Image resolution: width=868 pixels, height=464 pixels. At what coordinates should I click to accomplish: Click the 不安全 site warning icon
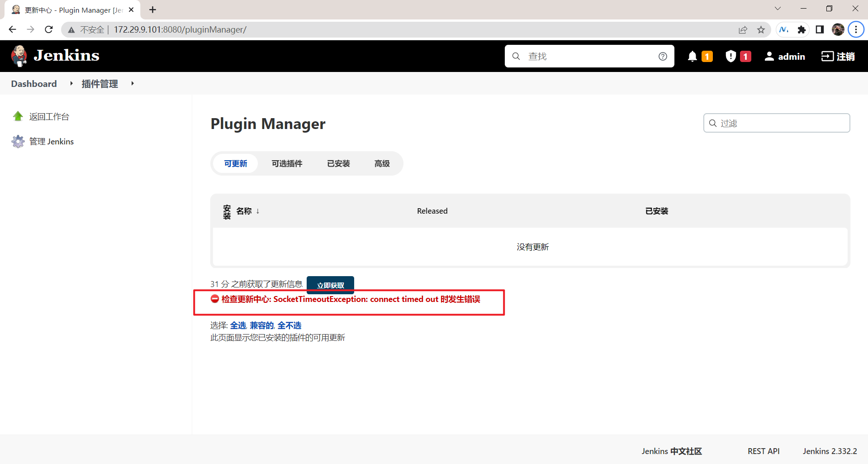[x=71, y=30]
